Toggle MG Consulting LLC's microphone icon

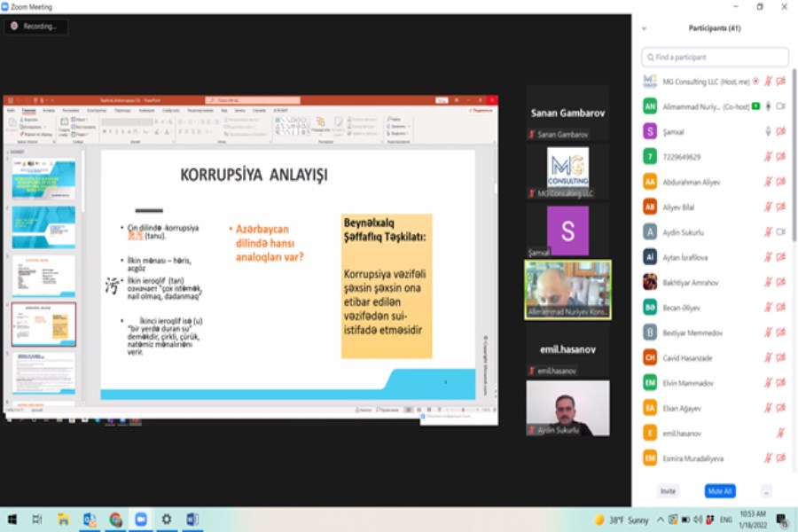768,81
